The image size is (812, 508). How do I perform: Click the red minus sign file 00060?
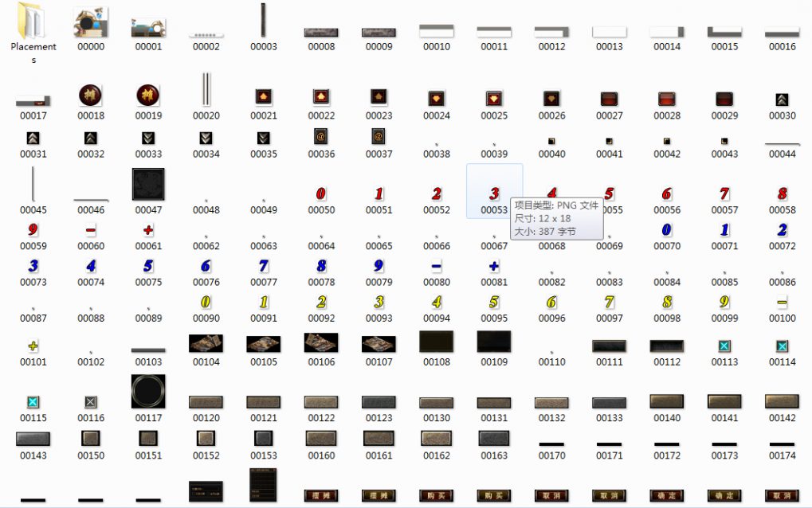point(91,230)
